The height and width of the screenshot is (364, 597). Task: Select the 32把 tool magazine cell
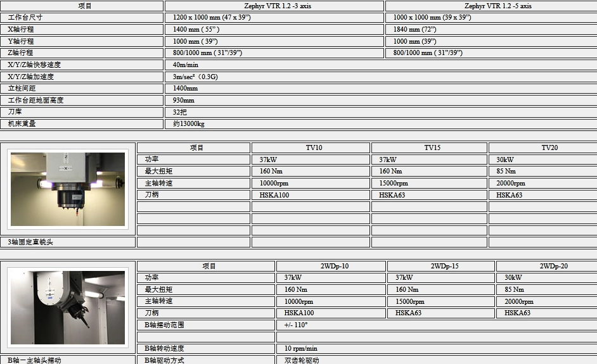click(x=381, y=112)
